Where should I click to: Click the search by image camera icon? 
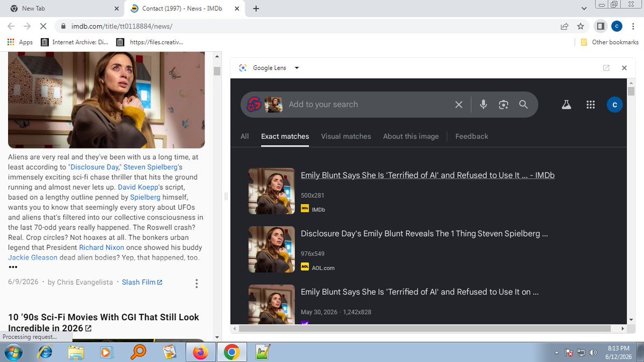click(x=503, y=105)
